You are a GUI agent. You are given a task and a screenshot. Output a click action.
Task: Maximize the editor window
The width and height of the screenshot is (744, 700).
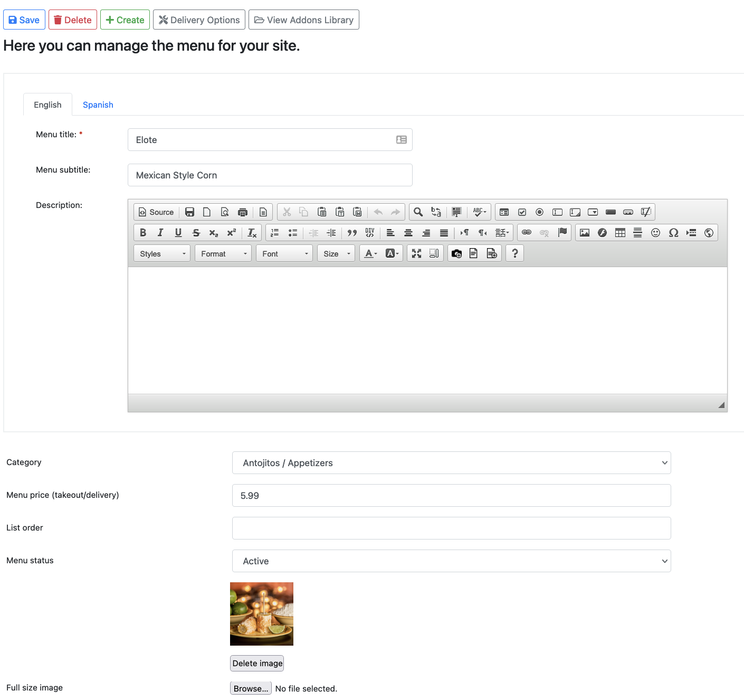[416, 254]
